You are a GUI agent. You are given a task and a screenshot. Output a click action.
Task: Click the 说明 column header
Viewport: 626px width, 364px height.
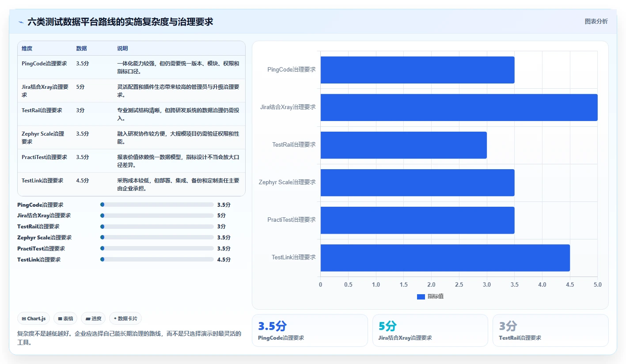coord(122,49)
